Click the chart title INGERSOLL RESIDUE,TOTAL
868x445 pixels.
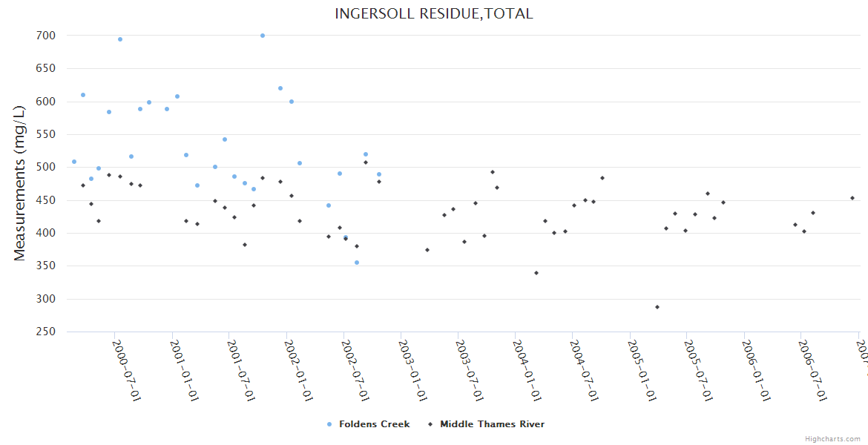point(434,13)
